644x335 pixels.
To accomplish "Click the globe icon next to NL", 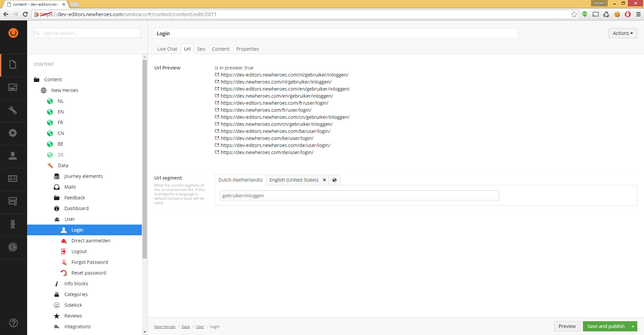I will (x=50, y=101).
